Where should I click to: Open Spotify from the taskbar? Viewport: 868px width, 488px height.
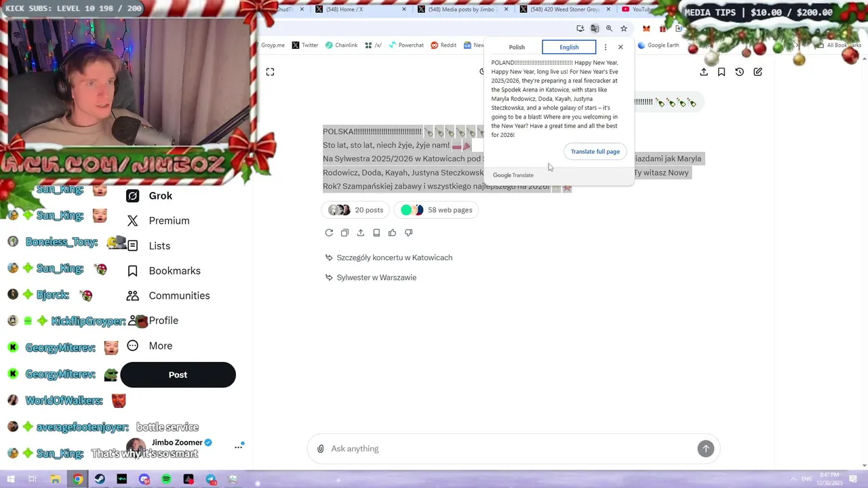pos(167,479)
